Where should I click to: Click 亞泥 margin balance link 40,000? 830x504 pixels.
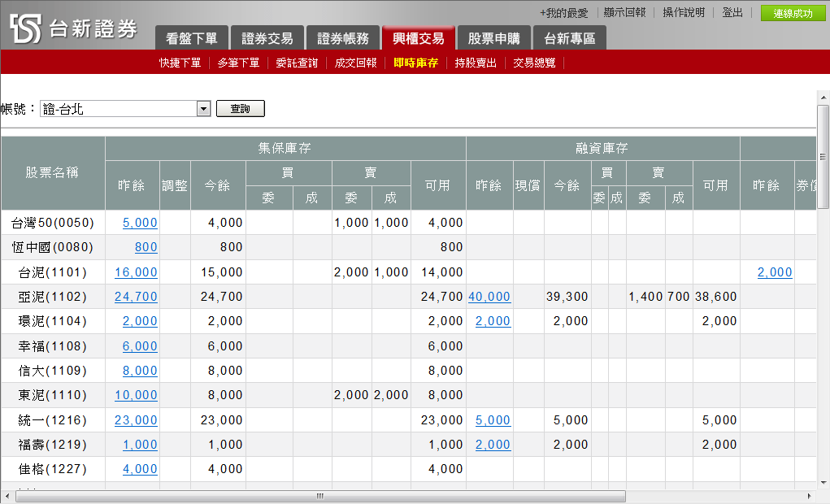tap(489, 297)
